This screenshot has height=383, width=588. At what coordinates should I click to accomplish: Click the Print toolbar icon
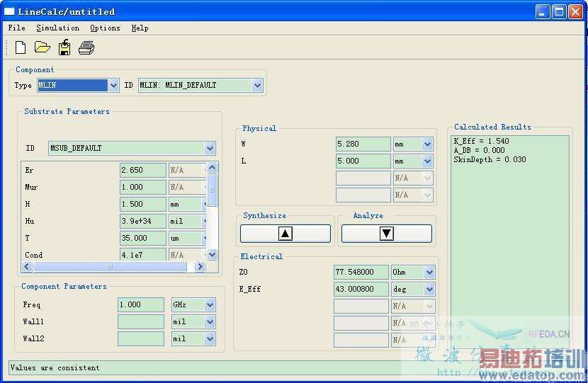click(86, 47)
